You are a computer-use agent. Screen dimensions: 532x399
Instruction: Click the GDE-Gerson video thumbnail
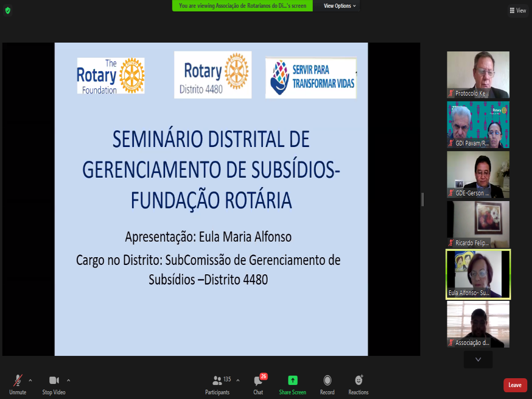click(x=478, y=174)
